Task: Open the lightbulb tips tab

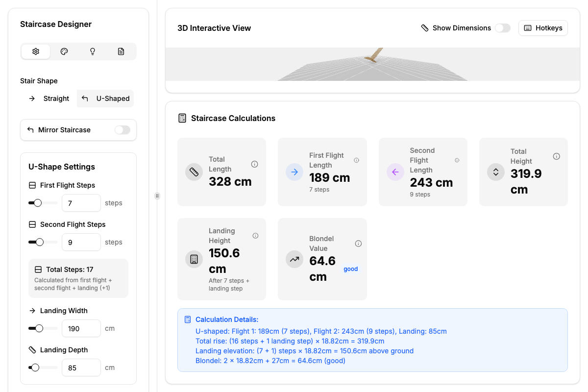Action: pos(93,51)
